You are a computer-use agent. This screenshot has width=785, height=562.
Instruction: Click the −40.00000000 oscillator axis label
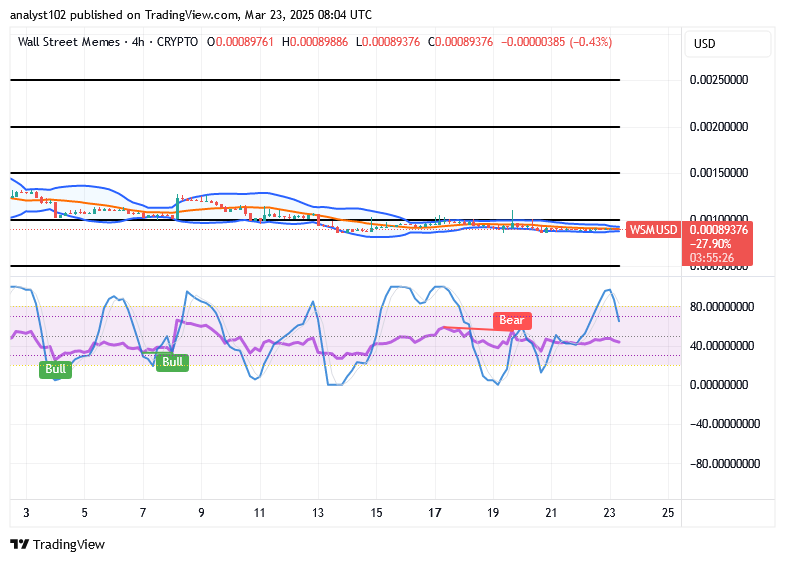point(725,424)
